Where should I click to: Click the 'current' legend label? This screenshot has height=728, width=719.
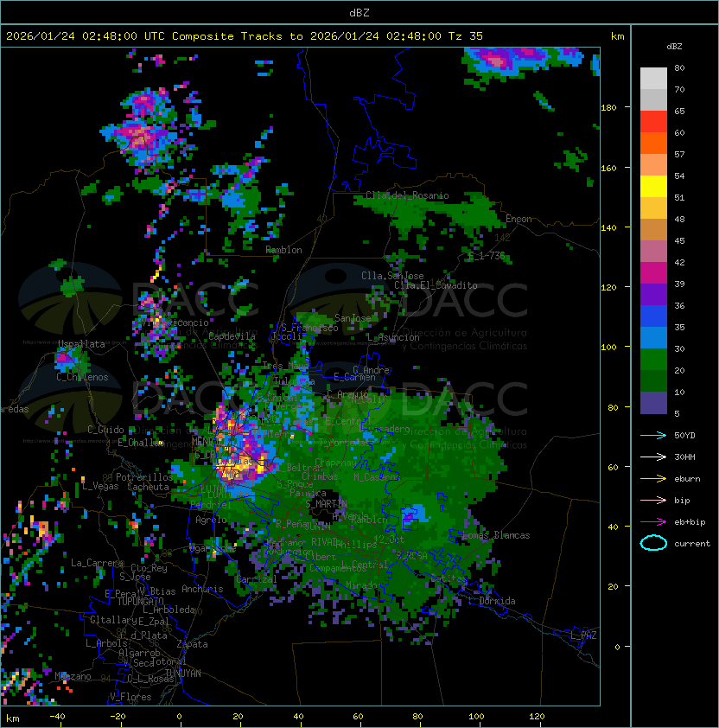692,544
